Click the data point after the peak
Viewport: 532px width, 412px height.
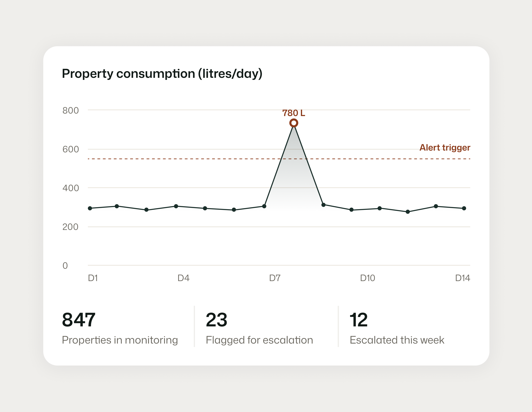click(x=324, y=205)
